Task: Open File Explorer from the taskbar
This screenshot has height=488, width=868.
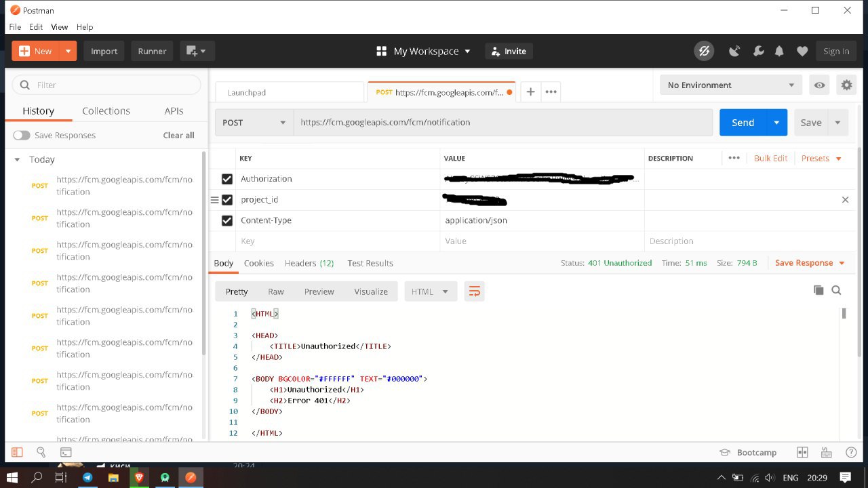Action: 113,477
